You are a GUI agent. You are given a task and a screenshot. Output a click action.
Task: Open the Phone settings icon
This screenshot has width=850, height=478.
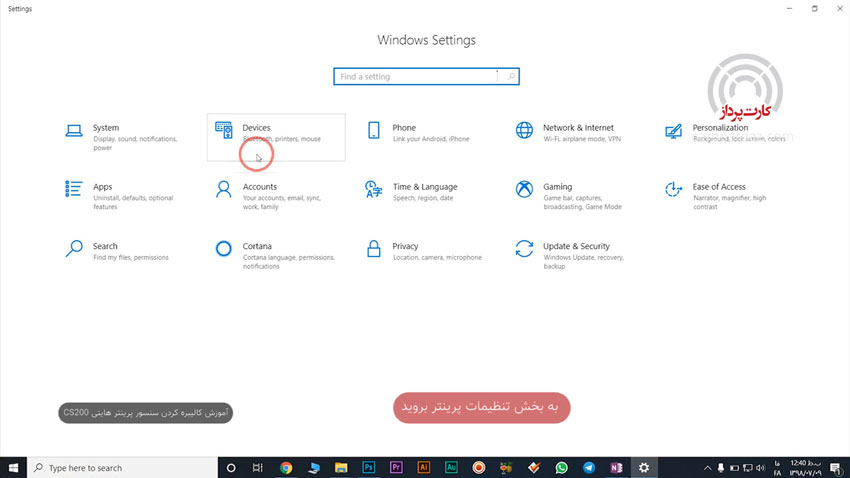point(374,130)
